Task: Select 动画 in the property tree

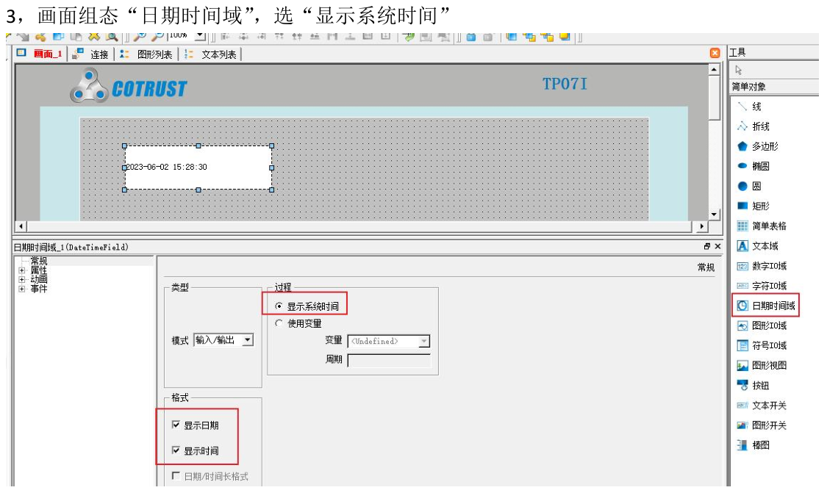Action: 38,279
